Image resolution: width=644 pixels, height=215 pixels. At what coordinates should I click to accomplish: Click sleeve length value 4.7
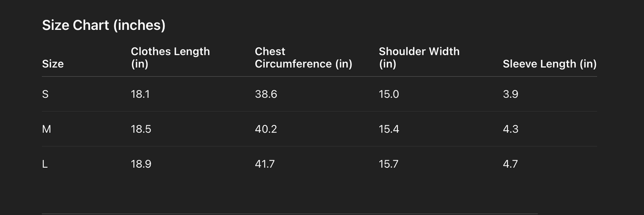point(510,164)
